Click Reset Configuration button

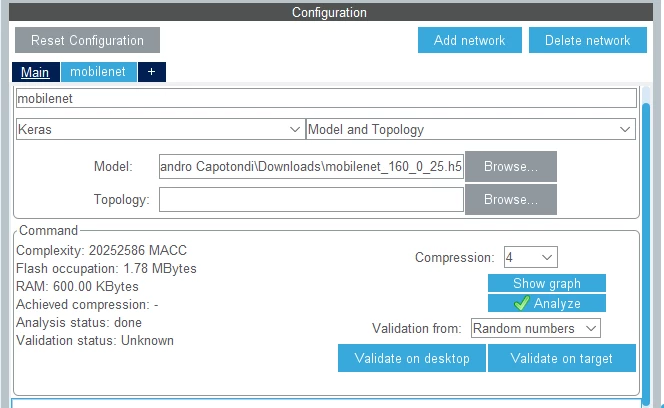[x=87, y=40]
